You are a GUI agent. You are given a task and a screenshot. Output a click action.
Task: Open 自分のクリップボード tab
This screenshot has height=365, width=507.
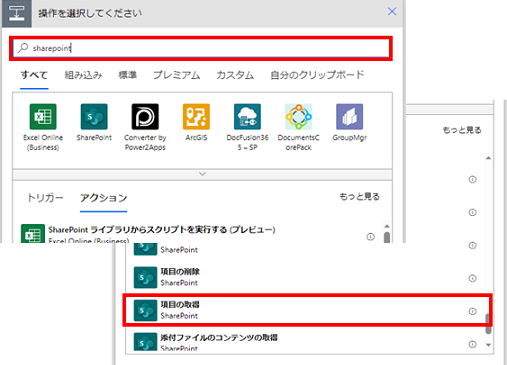(x=317, y=75)
